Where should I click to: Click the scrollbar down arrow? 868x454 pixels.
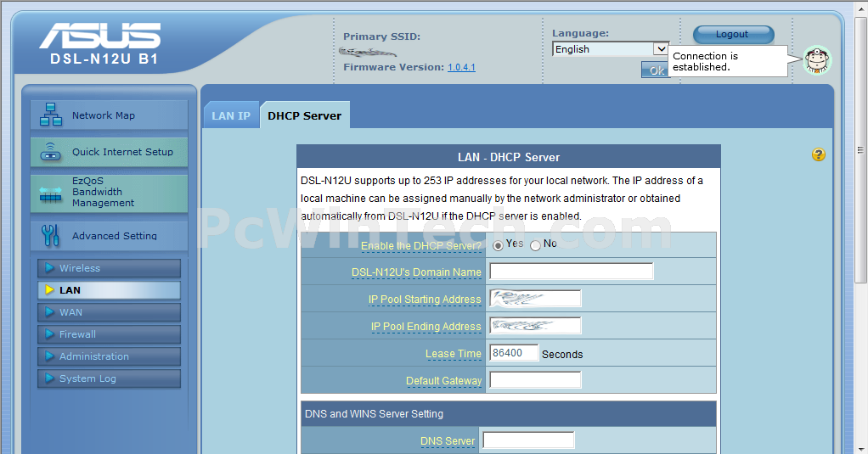(x=860, y=447)
